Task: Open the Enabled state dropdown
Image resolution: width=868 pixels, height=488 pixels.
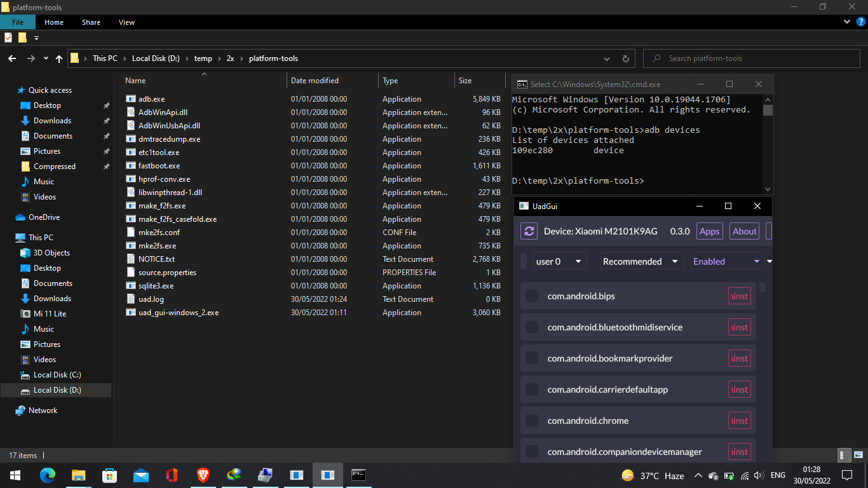Action: [x=727, y=261]
